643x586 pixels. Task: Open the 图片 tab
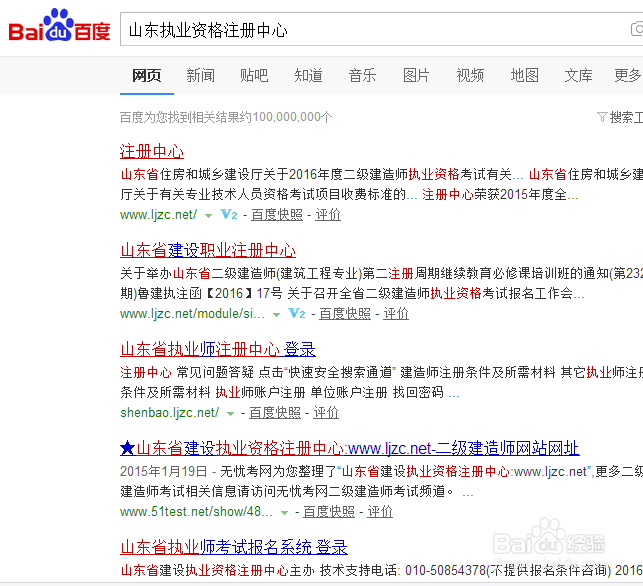tap(416, 75)
